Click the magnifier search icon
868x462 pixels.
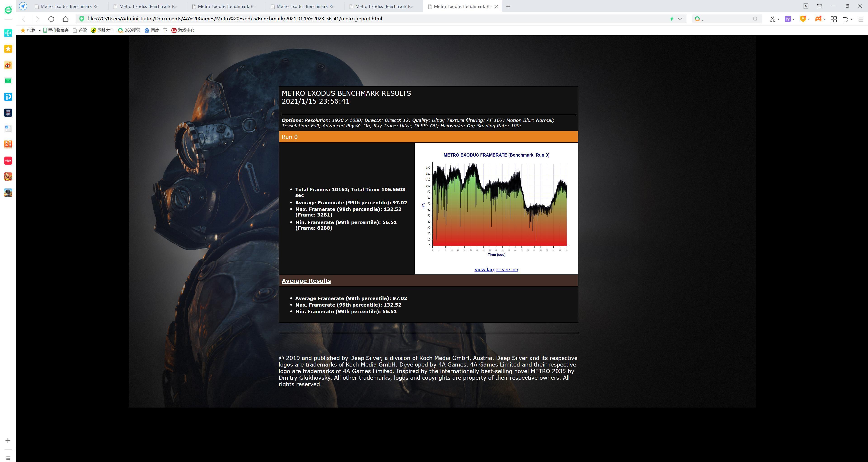pos(755,19)
